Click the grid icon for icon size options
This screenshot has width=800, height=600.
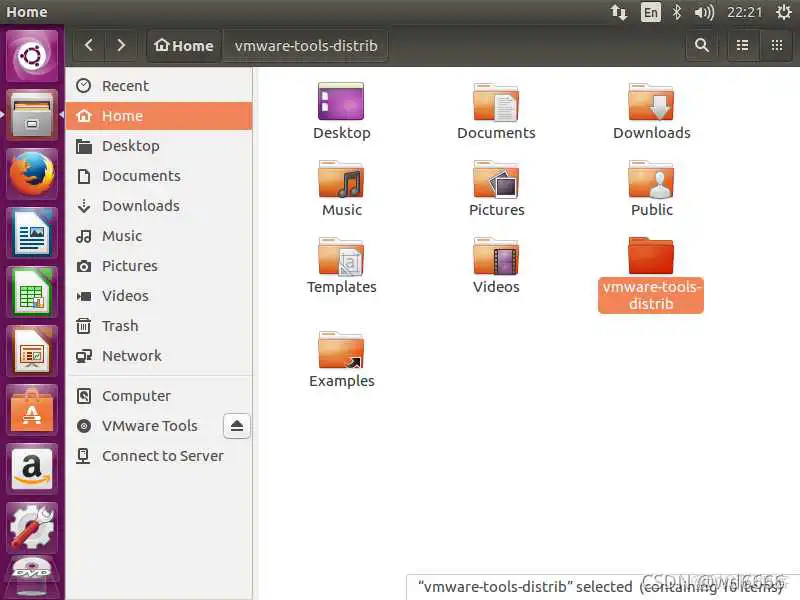click(776, 45)
